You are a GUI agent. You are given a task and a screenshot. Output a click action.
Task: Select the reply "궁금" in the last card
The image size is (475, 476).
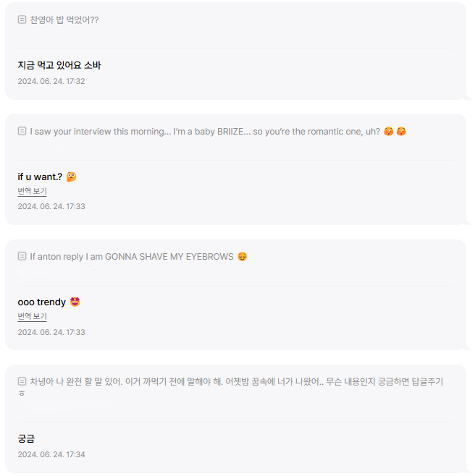tap(26, 438)
